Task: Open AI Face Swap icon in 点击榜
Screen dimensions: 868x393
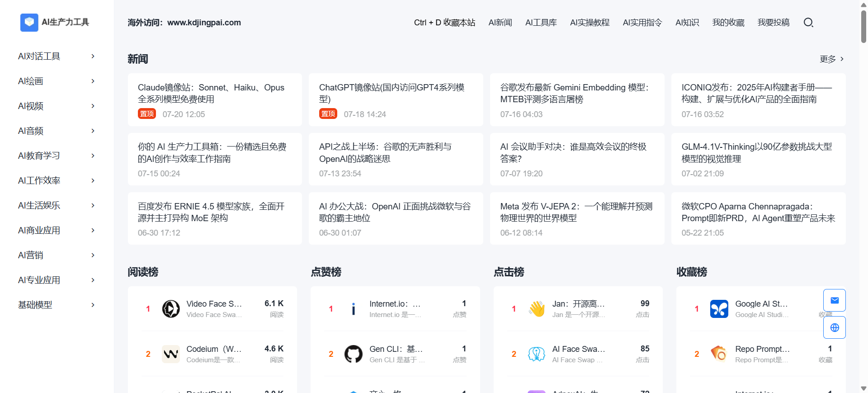Action: click(537, 354)
